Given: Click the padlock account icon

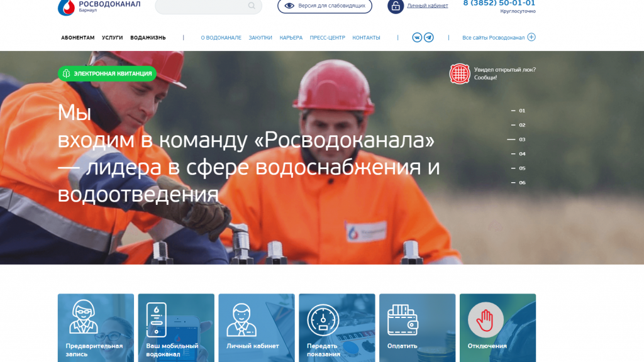Looking at the screenshot, I should coord(396,6).
